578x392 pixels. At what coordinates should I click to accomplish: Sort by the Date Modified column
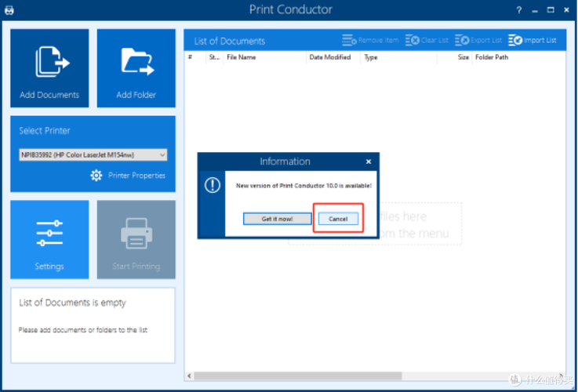[333, 57]
